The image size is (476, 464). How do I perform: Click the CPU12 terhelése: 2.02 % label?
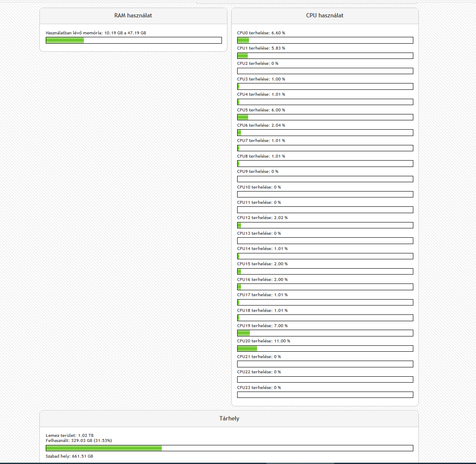point(262,218)
